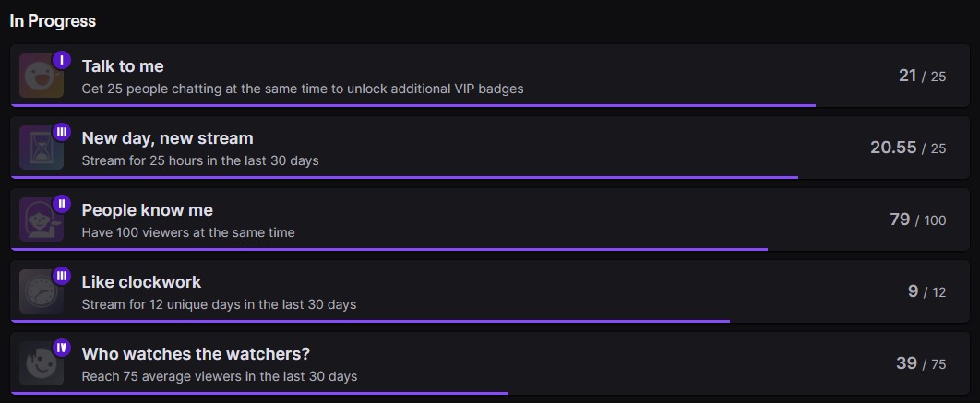Click the Who watches the watchers progress bar
980x403 pixels.
click(x=259, y=393)
